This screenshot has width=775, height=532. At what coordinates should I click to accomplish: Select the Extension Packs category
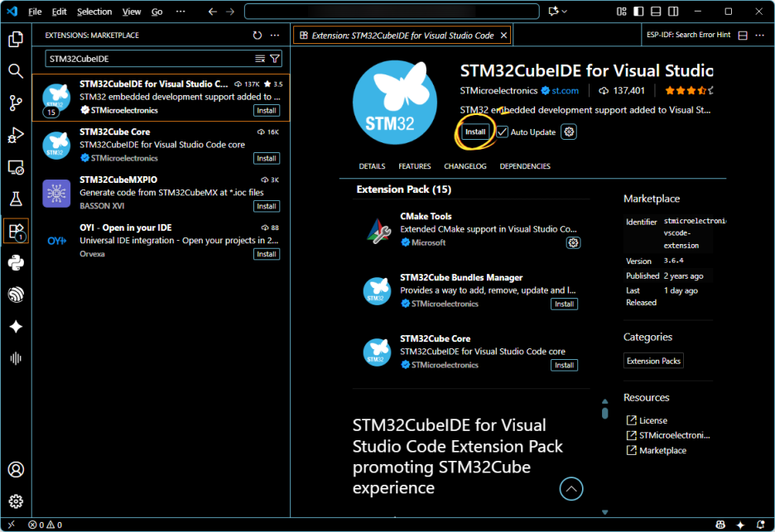pos(653,361)
